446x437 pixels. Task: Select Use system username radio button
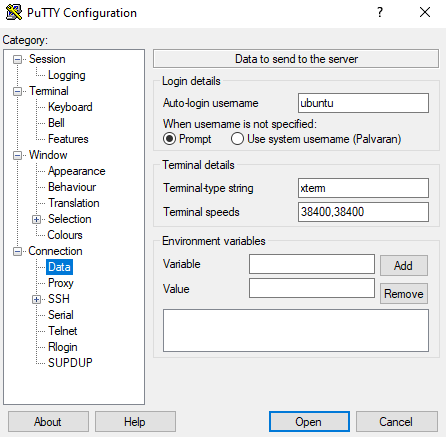pos(237,139)
